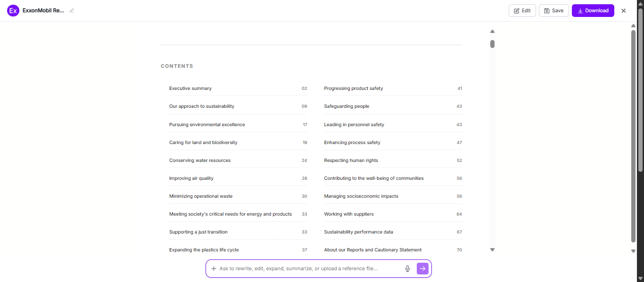Close the document viewer with the X
The width and height of the screenshot is (644, 282).
coord(623,11)
